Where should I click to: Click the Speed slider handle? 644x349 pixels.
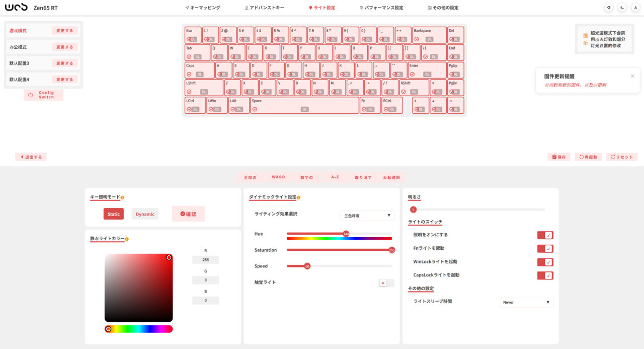pyautogui.click(x=307, y=266)
